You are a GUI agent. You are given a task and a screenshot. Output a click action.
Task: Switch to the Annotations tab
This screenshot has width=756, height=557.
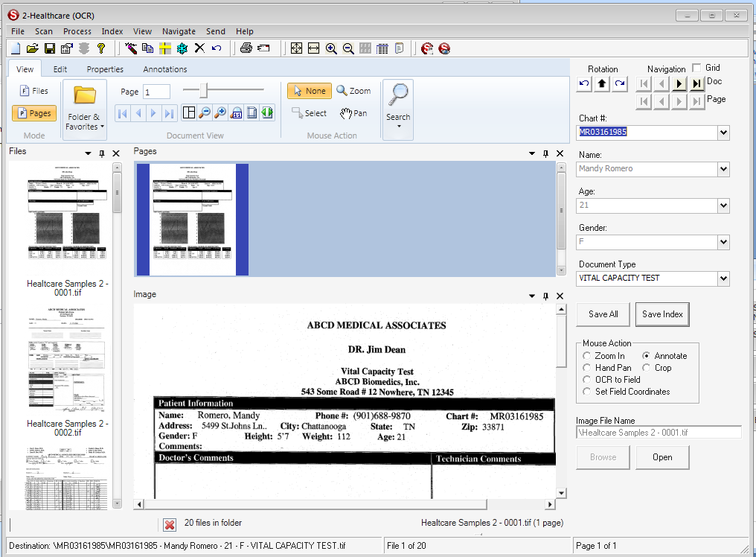164,69
